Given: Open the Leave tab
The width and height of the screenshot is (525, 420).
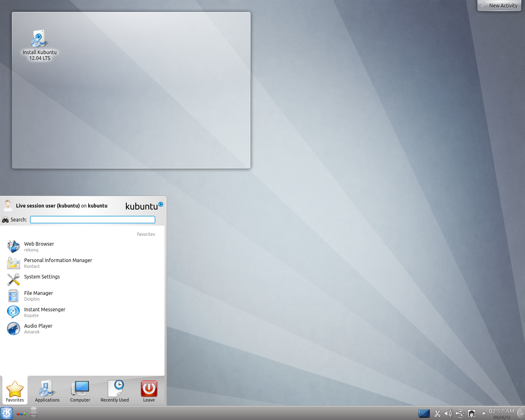Looking at the screenshot, I should point(149,391).
